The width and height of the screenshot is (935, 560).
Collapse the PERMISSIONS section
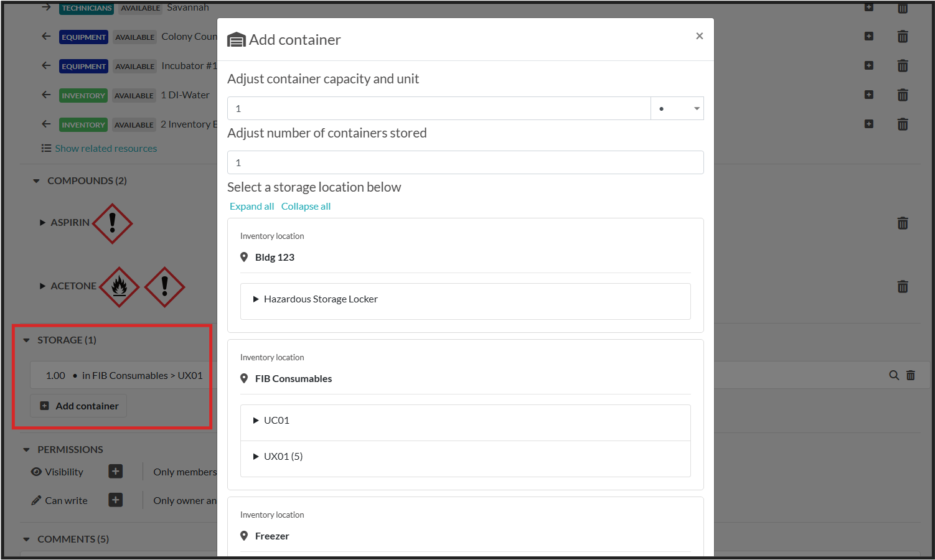pyautogui.click(x=26, y=450)
